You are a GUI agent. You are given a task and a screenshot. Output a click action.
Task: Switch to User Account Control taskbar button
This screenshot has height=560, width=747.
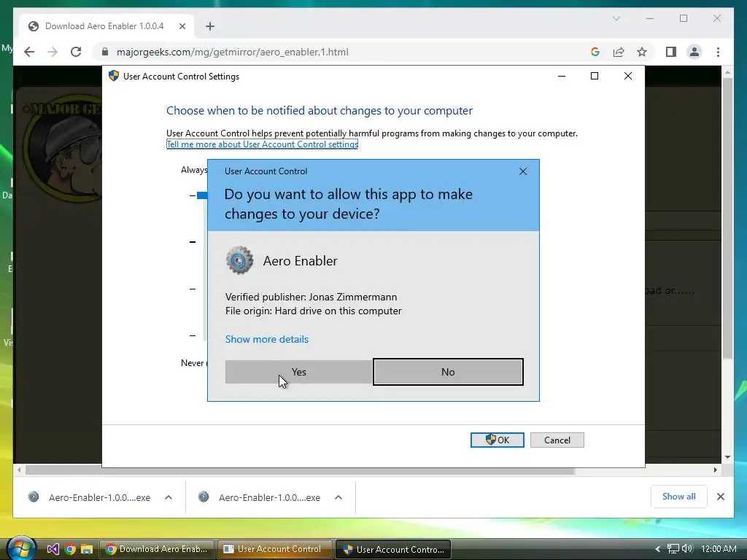[275, 549]
